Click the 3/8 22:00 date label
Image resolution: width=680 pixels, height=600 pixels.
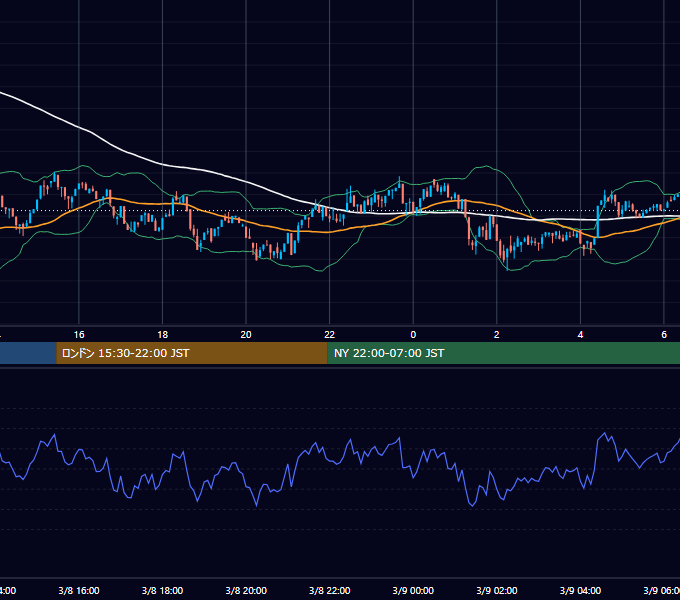pos(330,590)
